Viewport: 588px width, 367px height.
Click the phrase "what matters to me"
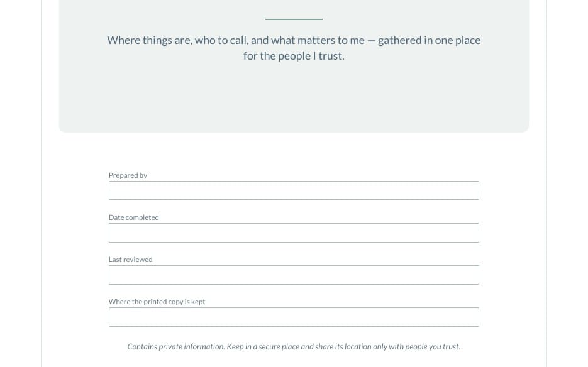pyautogui.click(x=318, y=40)
